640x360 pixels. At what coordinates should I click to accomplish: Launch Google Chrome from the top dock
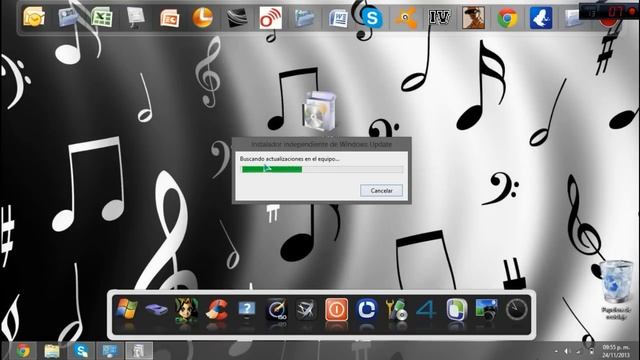point(507,18)
